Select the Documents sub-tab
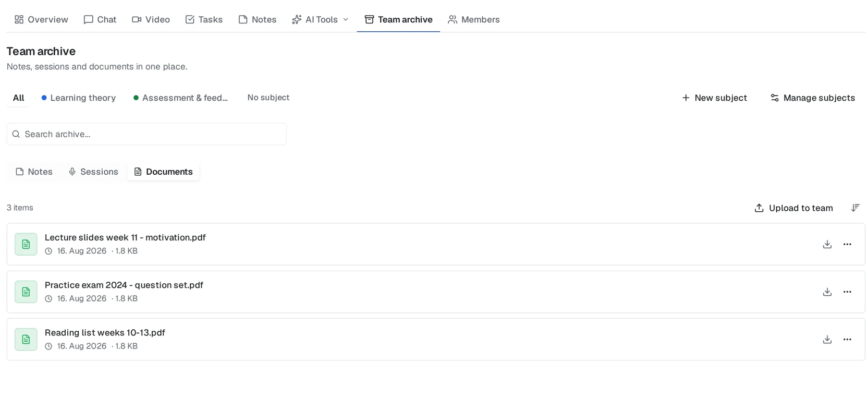The width and height of the screenshot is (868, 397). [x=163, y=172]
